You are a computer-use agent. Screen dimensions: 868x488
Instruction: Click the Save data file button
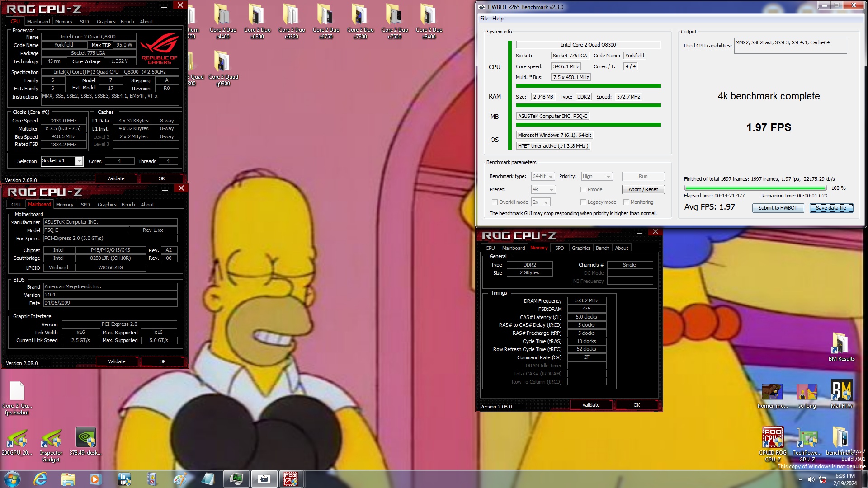[831, 208]
